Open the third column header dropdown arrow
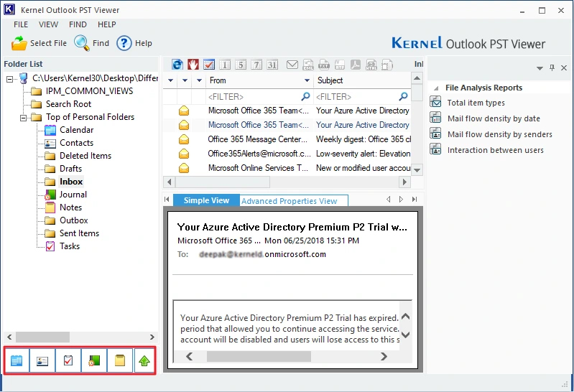The height and width of the screenshot is (392, 574). tap(199, 80)
